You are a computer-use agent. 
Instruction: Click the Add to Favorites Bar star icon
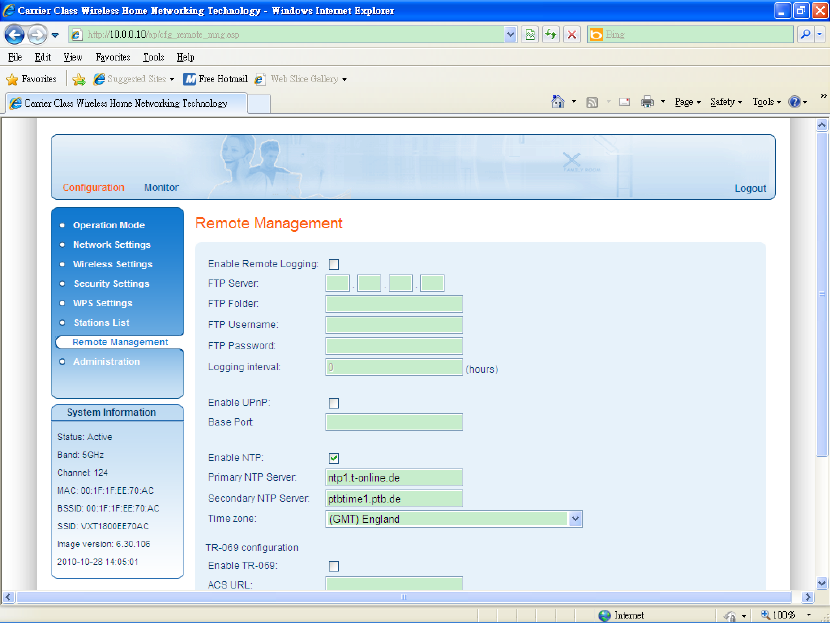point(79,79)
